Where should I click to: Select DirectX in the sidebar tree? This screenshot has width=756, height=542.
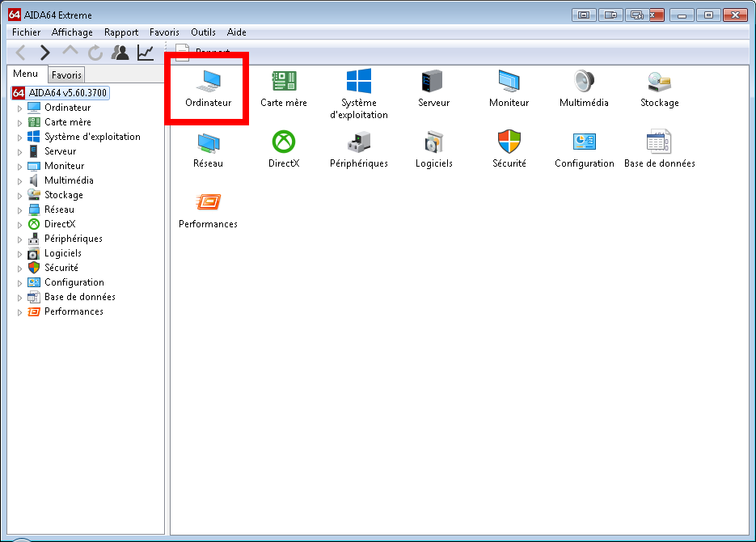tap(60, 224)
